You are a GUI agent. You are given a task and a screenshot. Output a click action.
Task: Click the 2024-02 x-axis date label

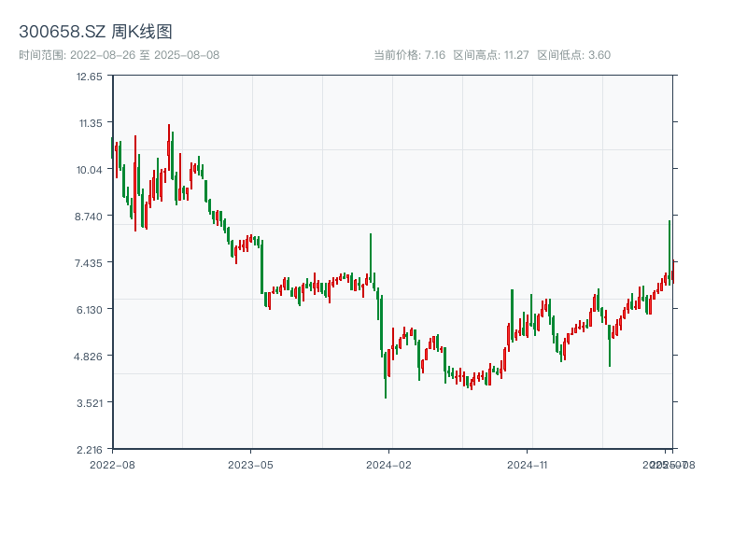coord(389,464)
